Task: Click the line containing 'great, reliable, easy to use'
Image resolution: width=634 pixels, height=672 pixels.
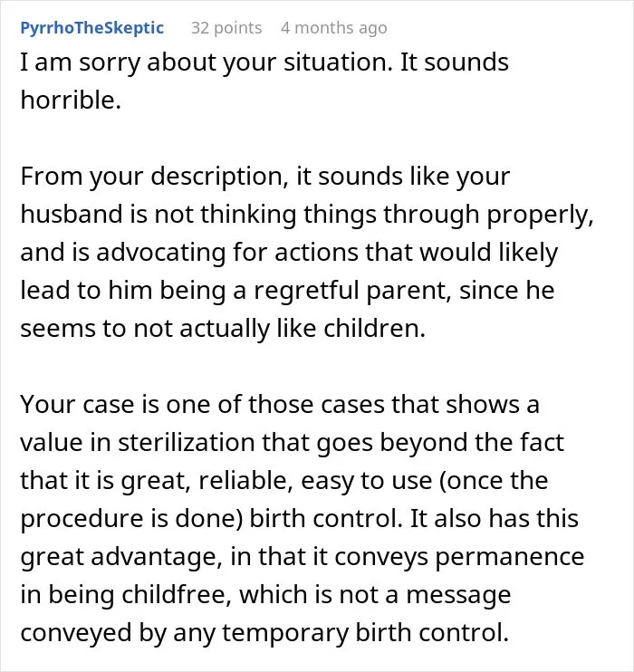Action: 284,481
